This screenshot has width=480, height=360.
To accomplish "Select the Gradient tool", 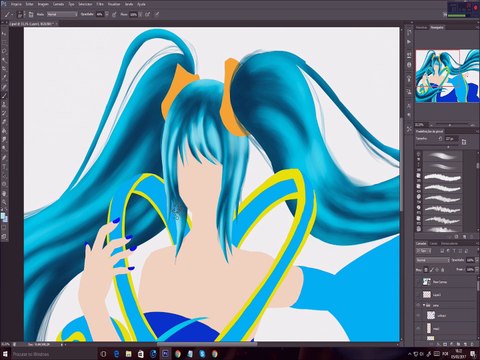I will [4, 131].
